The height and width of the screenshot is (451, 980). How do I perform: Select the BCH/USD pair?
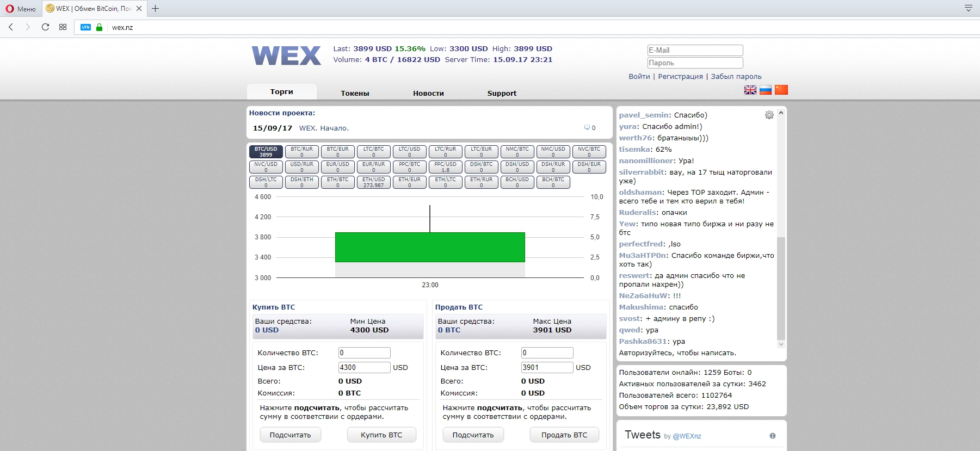coord(517,182)
